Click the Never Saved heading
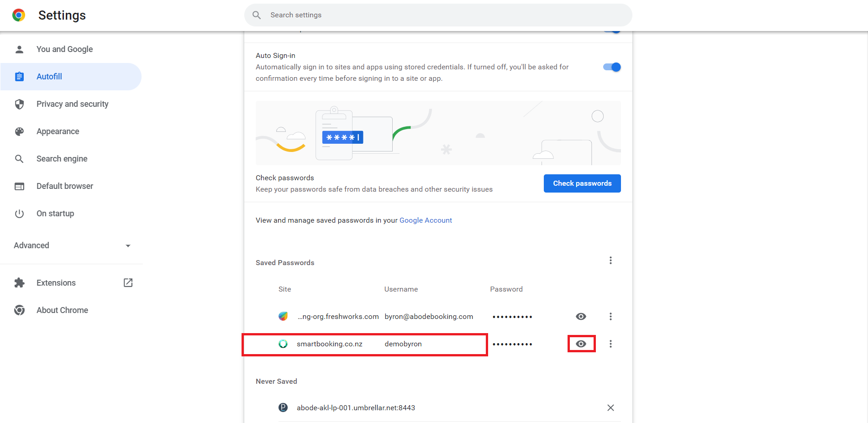This screenshot has height=423, width=868. (x=276, y=381)
